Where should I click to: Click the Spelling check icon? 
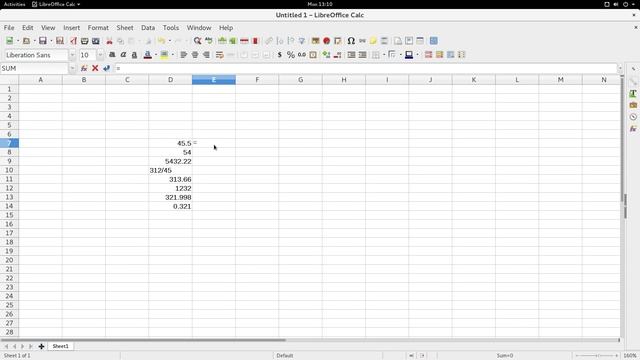point(209,41)
